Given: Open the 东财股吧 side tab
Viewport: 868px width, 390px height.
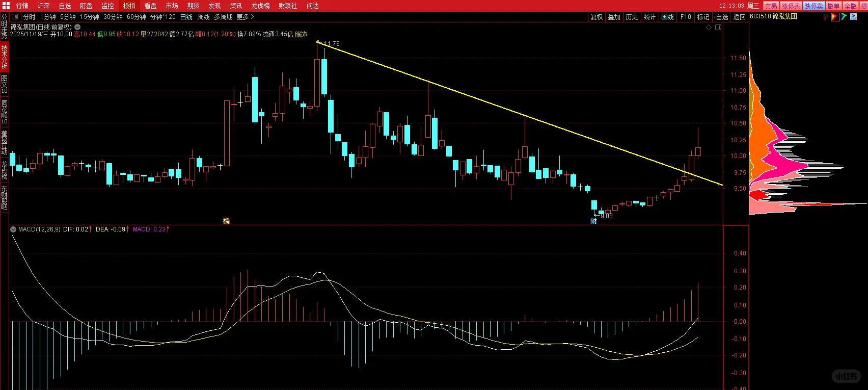Looking at the screenshot, I should [4, 198].
